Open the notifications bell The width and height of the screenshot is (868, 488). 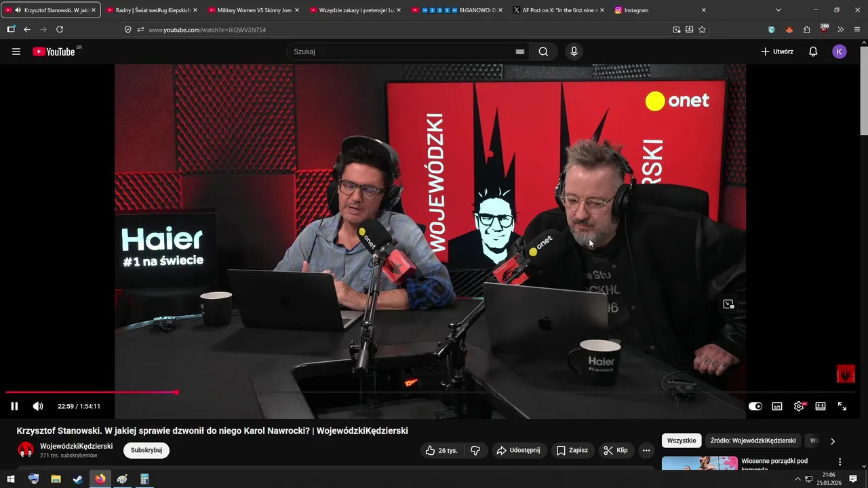[813, 52]
